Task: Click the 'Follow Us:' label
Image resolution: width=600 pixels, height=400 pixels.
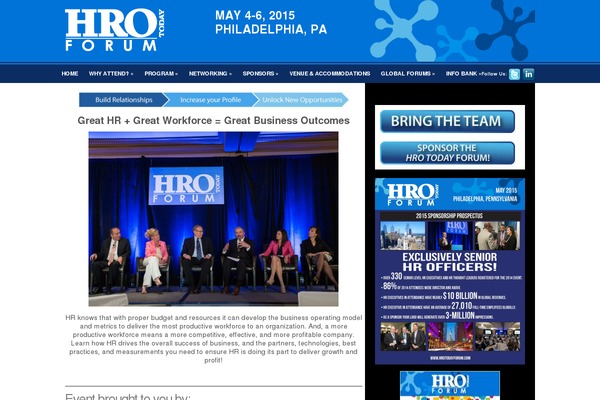Action: pyautogui.click(x=494, y=74)
